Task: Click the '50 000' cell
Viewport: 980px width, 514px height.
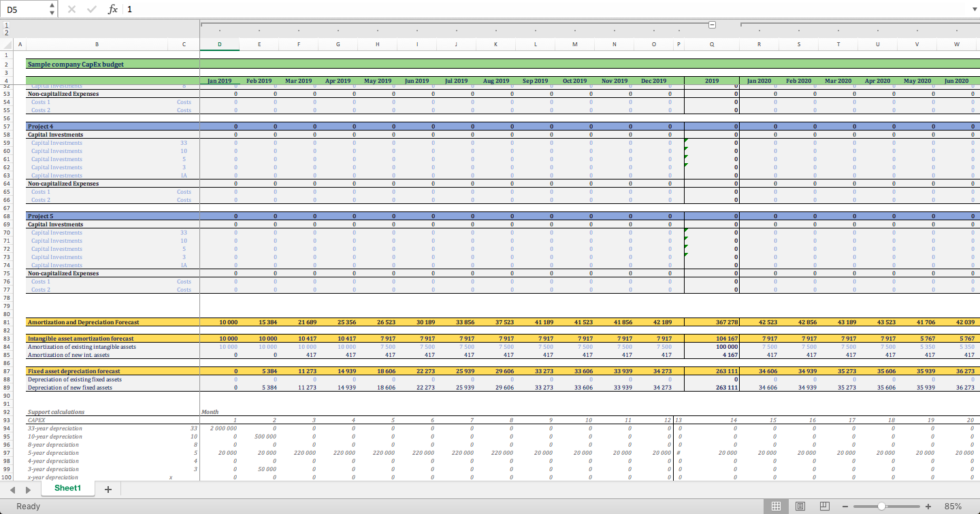Action: (259, 469)
